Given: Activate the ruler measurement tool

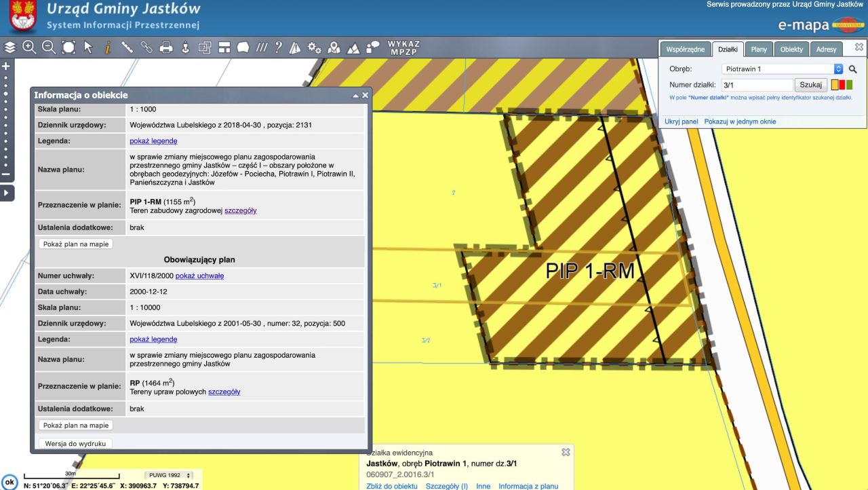Looking at the screenshot, I should coord(127,48).
